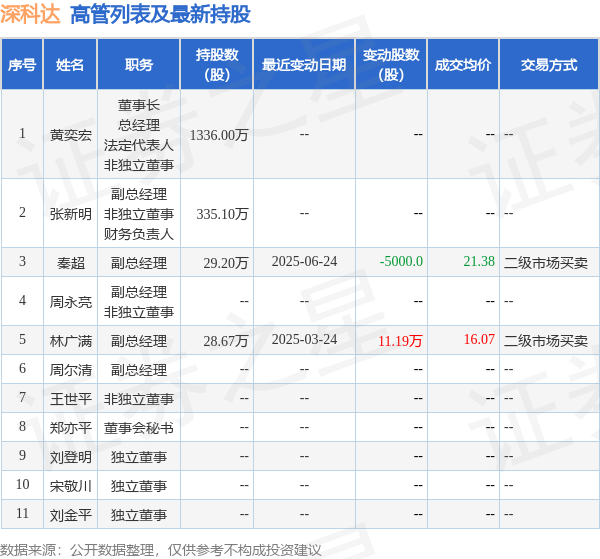600x559 pixels.
Task: Click the name 刘登明
Action: tap(70, 457)
